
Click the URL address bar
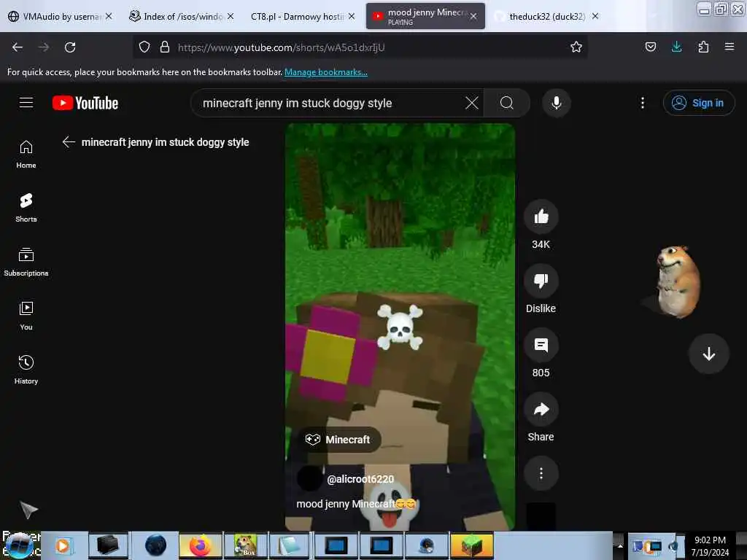(x=360, y=47)
